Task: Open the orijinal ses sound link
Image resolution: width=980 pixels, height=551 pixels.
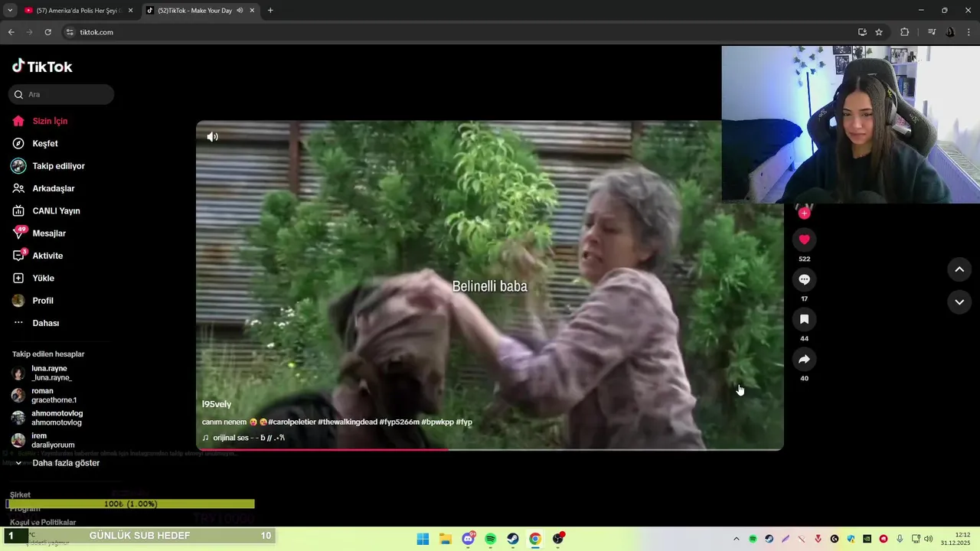Action: [243, 438]
